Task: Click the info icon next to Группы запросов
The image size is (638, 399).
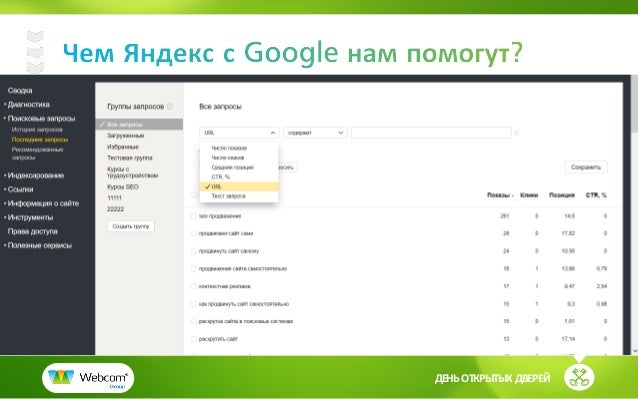Action: click(x=170, y=107)
